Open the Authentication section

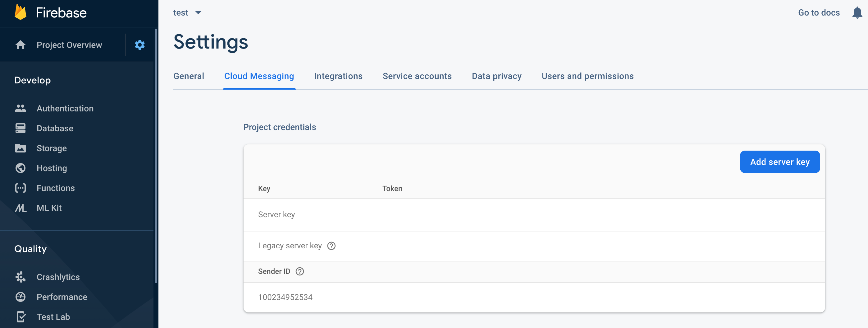click(20, 108)
